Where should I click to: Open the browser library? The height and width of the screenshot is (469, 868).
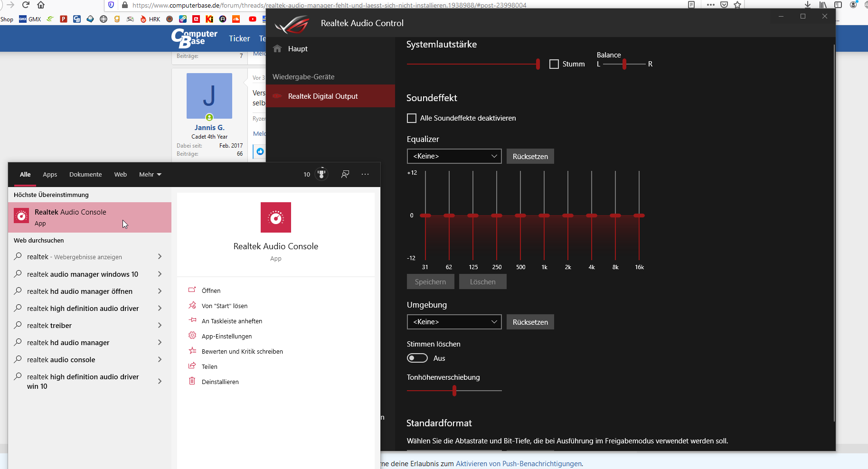coord(823,5)
